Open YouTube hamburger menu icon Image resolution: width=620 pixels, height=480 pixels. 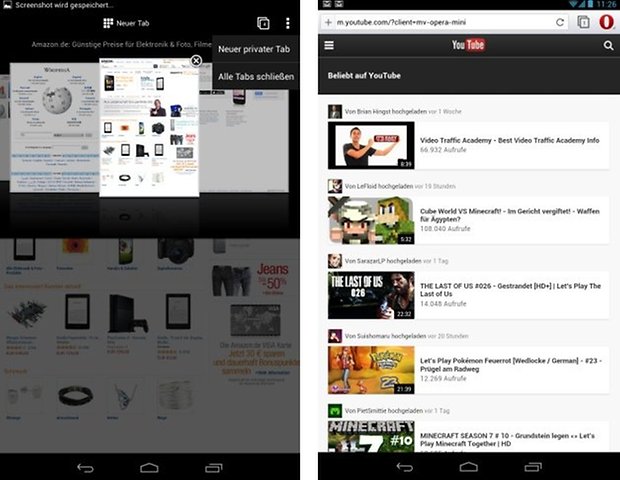click(x=329, y=45)
